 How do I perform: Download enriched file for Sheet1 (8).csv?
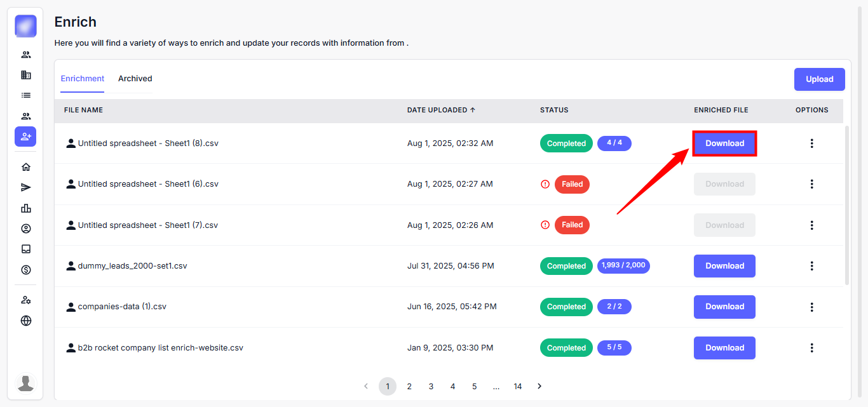[724, 143]
